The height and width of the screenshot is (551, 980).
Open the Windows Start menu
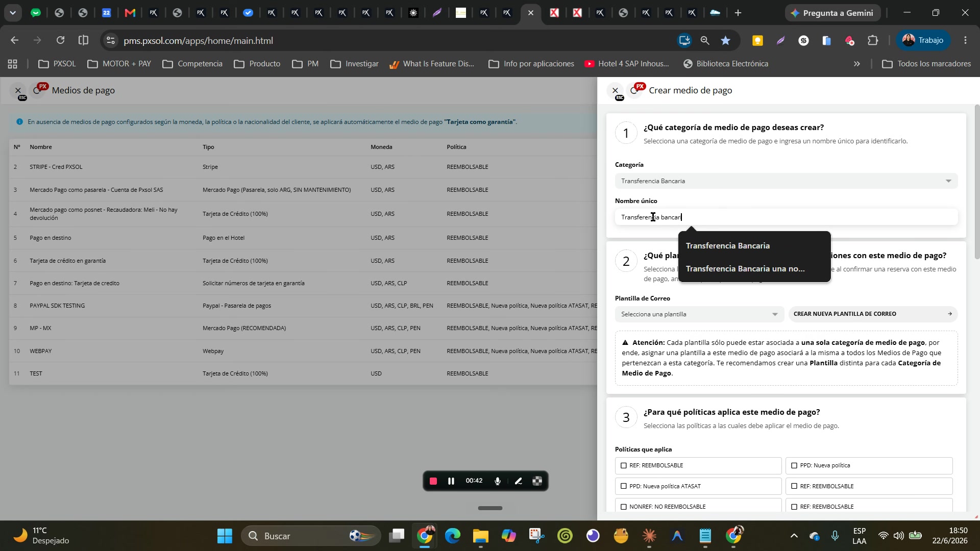[x=225, y=536]
